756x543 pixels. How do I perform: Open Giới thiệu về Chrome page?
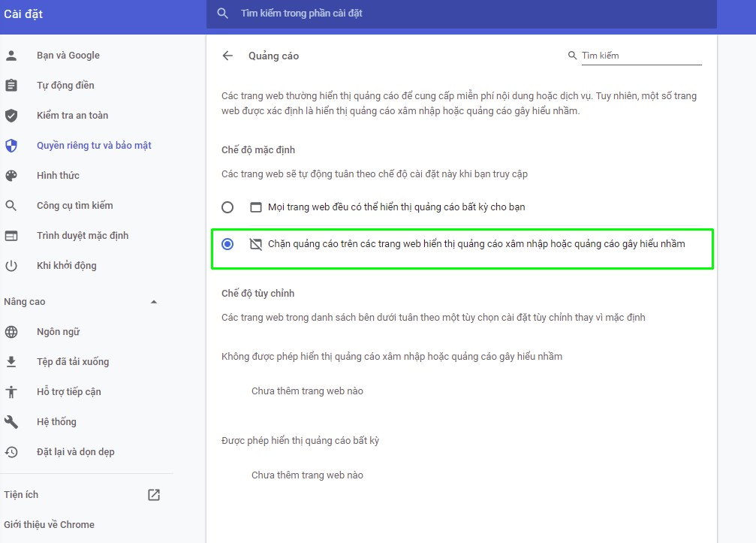click(x=50, y=525)
